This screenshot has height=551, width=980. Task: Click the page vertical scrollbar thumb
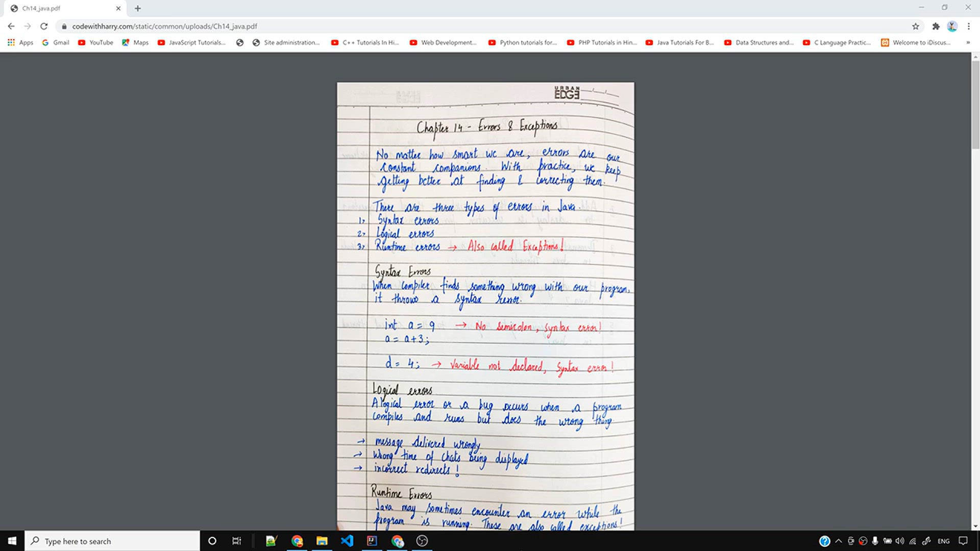click(975, 105)
